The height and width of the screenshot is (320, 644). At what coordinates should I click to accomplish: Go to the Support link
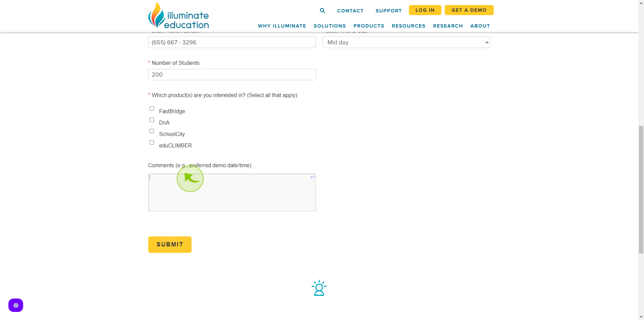point(388,11)
